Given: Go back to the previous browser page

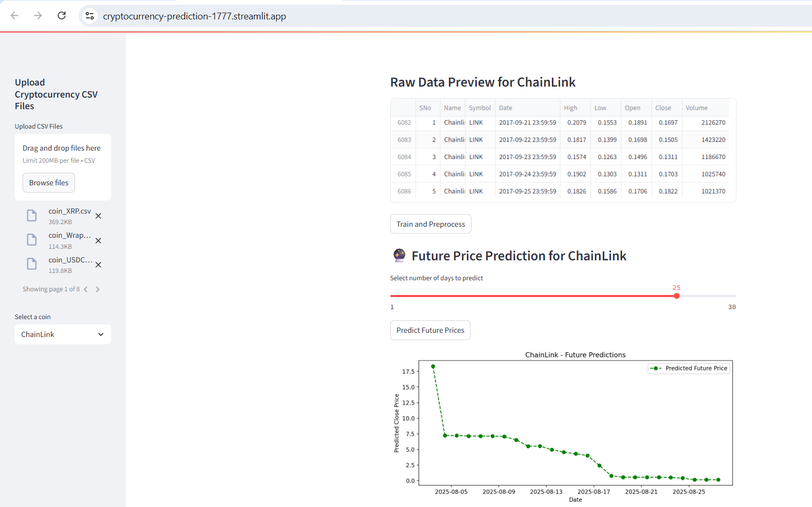Looking at the screenshot, I should [15, 16].
